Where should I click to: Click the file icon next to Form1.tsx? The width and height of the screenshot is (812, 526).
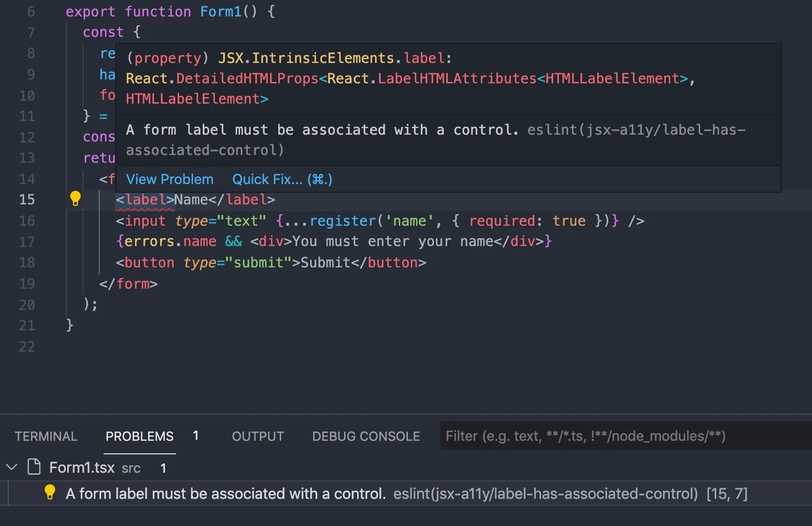coord(33,467)
